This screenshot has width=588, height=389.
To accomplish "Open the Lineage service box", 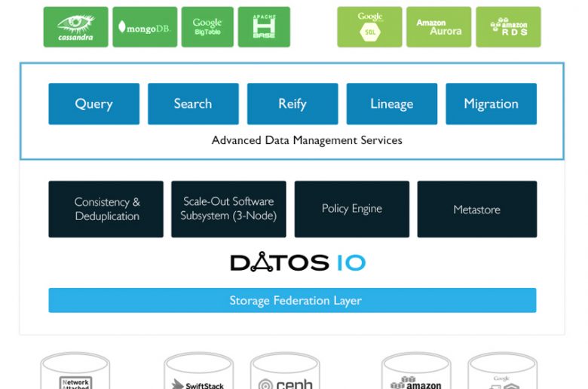I will pyautogui.click(x=392, y=104).
